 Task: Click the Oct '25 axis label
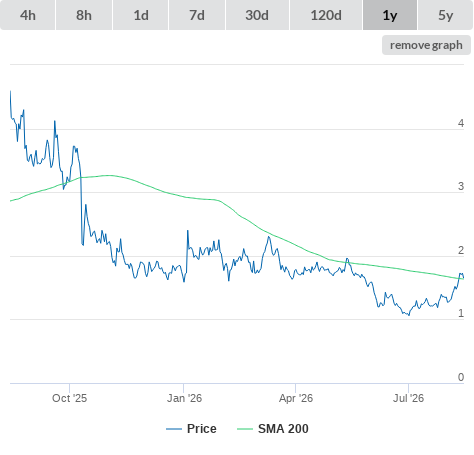(x=69, y=398)
